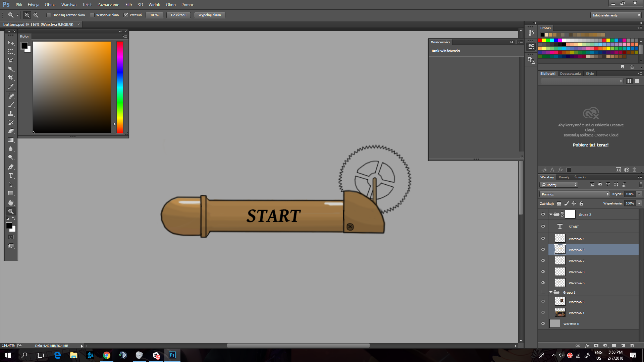Delete layer using trash icon
The image size is (644, 362).
point(632,346)
